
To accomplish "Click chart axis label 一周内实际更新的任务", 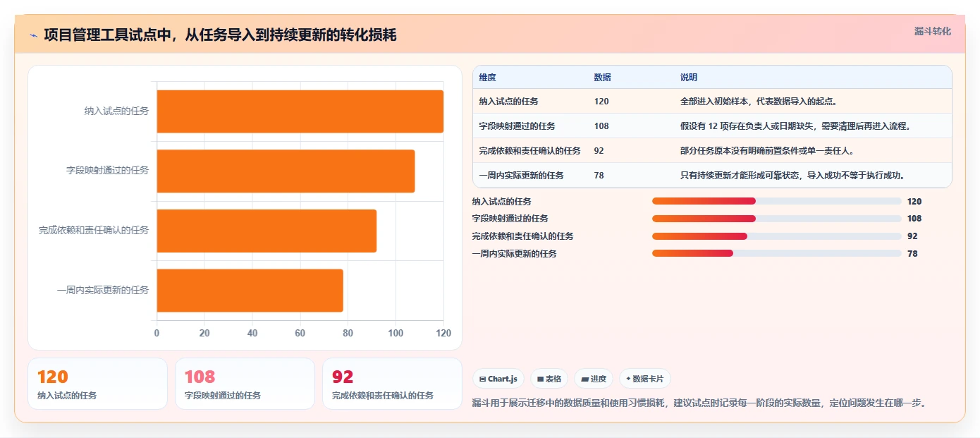I will [103, 290].
